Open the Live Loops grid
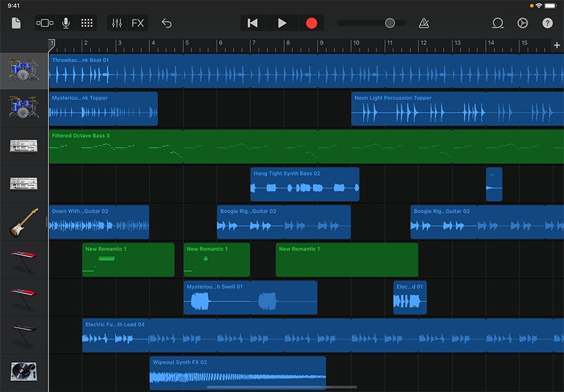The width and height of the screenshot is (564, 392). [x=86, y=23]
